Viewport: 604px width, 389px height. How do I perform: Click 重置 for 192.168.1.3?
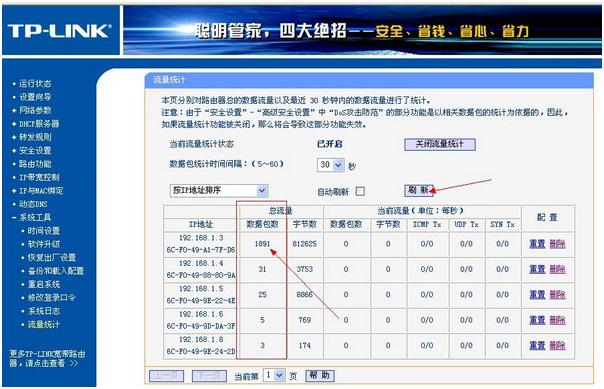coord(537,244)
